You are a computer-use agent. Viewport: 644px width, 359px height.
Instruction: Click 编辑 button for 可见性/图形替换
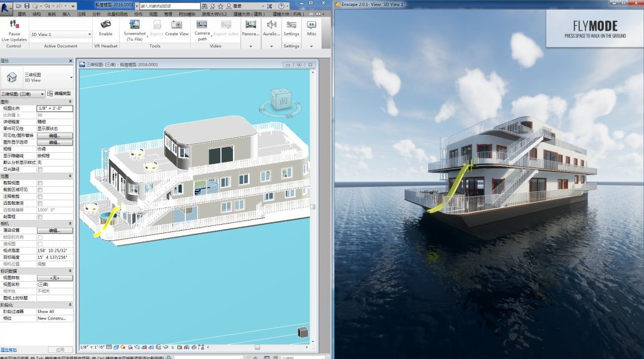pyautogui.click(x=55, y=135)
